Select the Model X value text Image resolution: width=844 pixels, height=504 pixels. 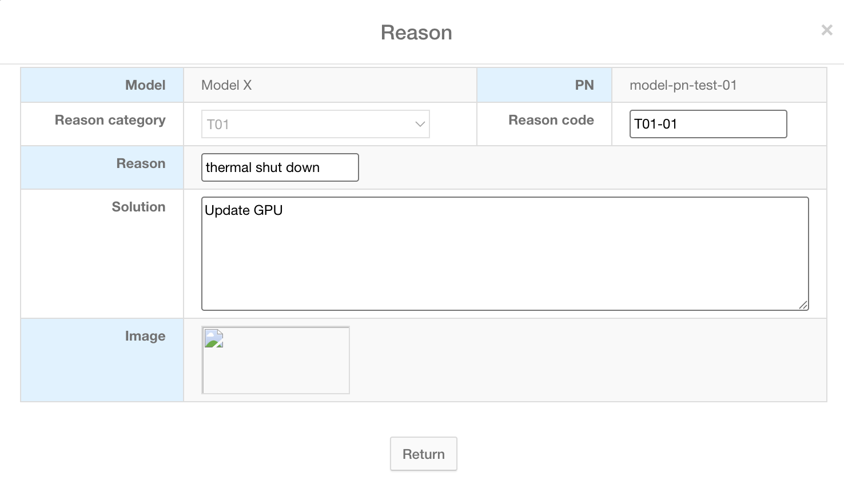(x=226, y=85)
